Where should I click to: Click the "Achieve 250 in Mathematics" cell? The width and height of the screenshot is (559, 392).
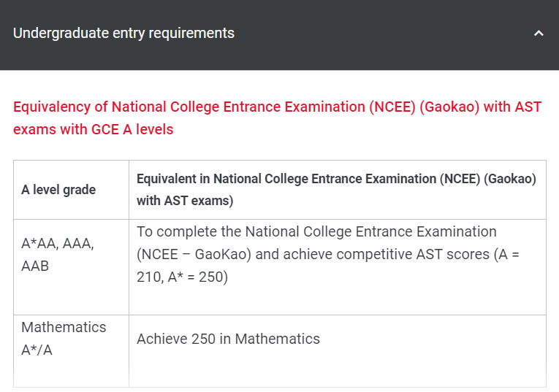[x=228, y=339]
